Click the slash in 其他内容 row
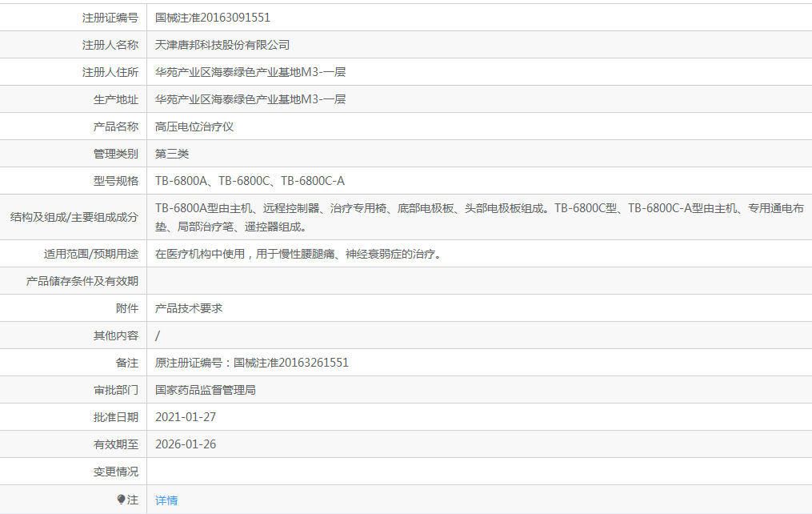 pyautogui.click(x=158, y=335)
